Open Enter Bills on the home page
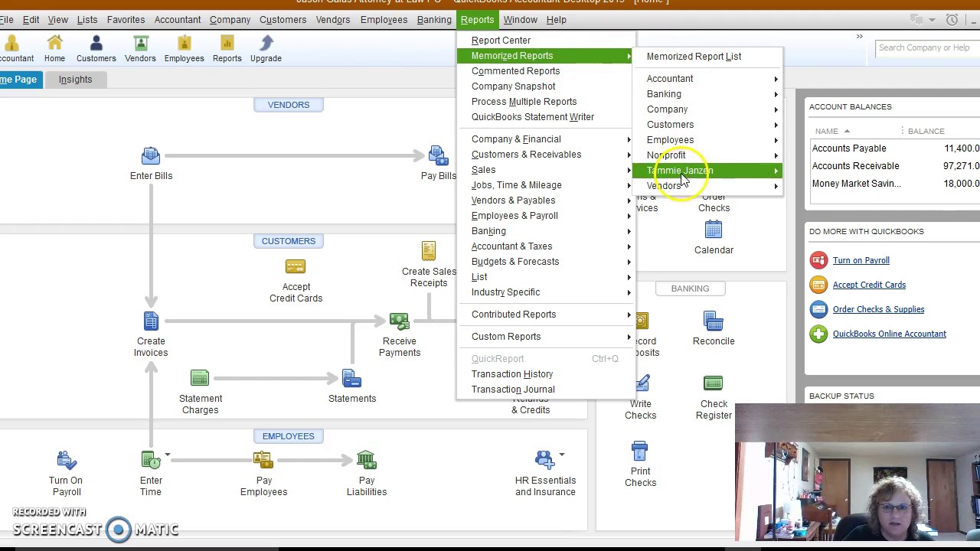This screenshot has height=551, width=980. pyautogui.click(x=151, y=164)
